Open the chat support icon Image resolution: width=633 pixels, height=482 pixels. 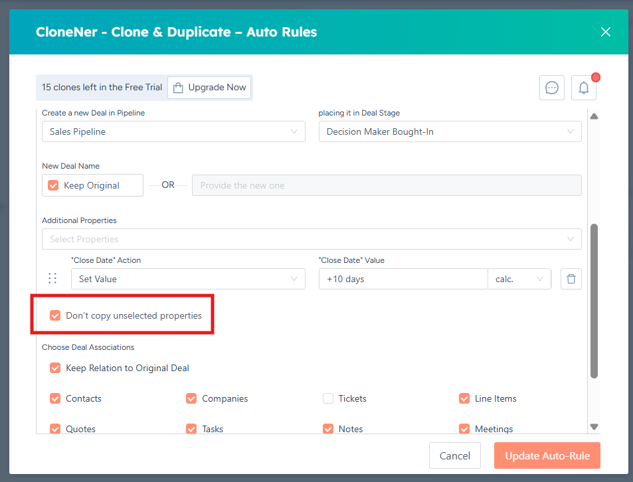pos(551,88)
